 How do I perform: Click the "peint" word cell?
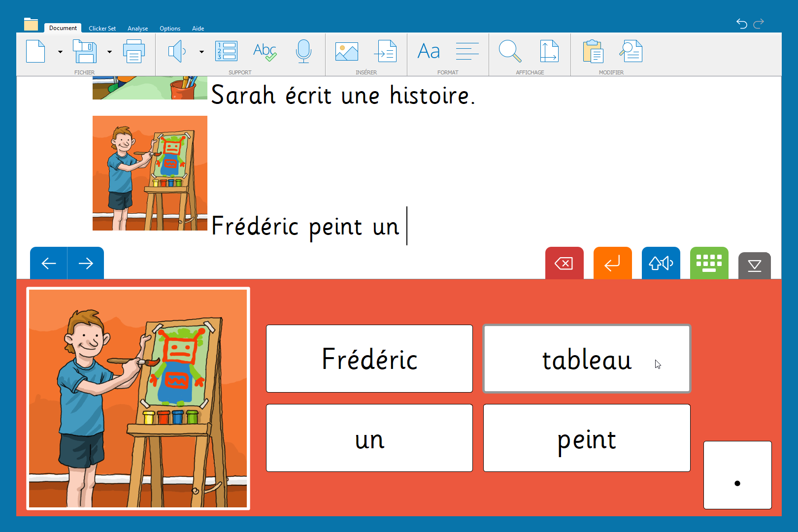coord(587,438)
